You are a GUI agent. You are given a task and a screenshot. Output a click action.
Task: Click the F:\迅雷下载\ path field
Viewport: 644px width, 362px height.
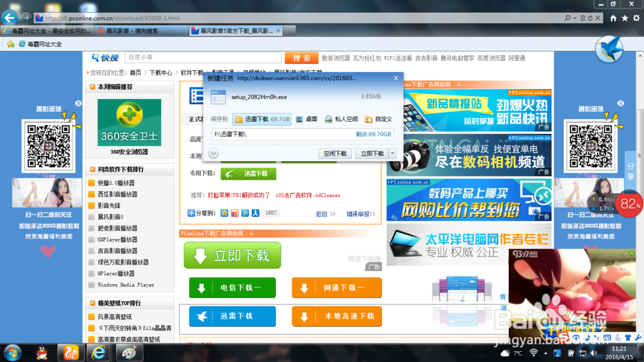click(303, 135)
